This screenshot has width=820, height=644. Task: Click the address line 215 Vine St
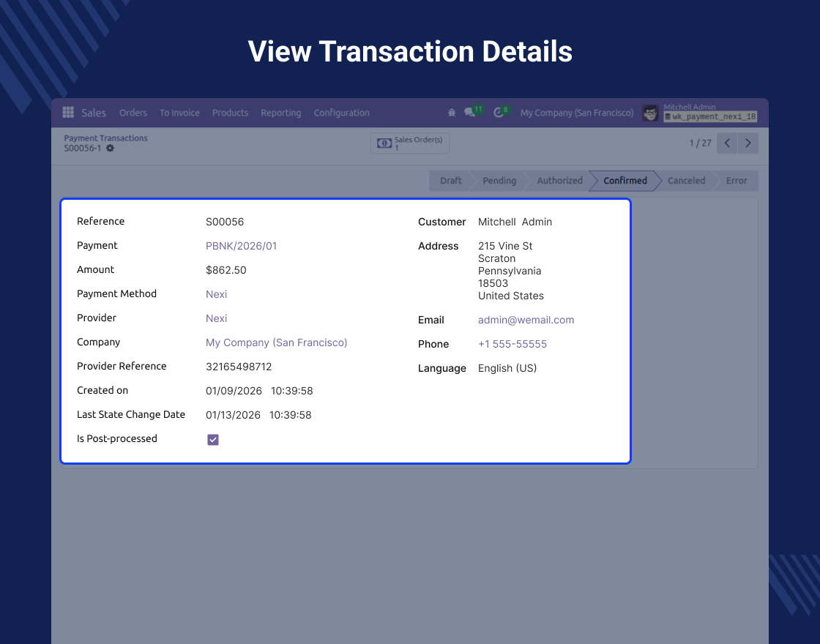(x=505, y=246)
